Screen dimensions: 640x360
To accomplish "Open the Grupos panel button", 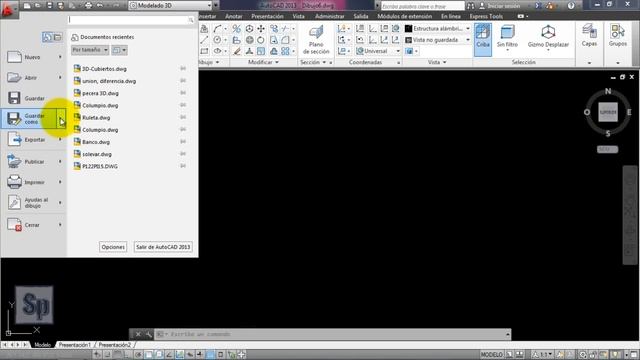I will pyautogui.click(x=618, y=36).
